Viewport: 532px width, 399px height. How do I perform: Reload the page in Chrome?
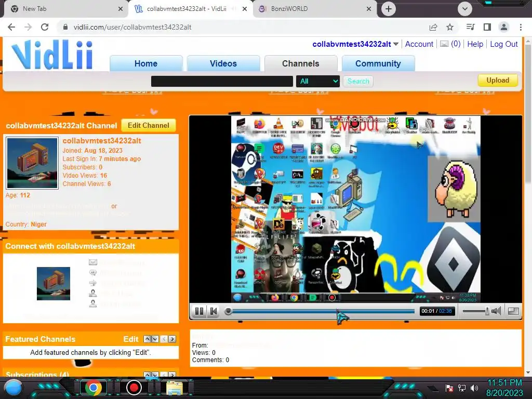tap(45, 27)
